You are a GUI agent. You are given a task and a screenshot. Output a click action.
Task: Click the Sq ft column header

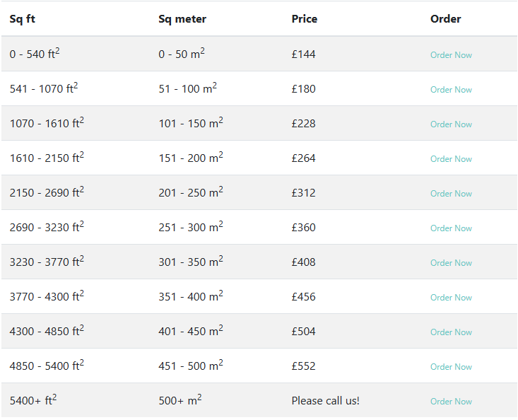(22, 19)
